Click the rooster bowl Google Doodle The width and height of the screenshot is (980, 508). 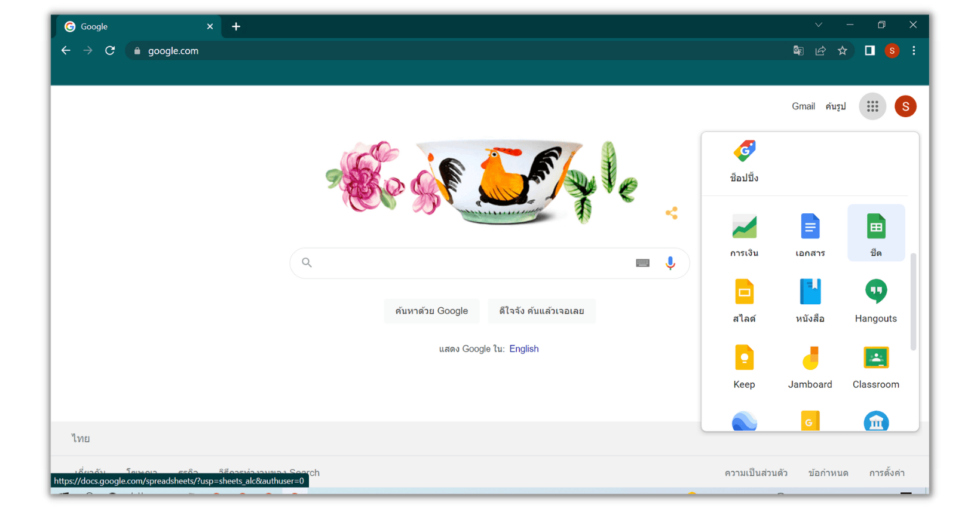click(x=482, y=182)
